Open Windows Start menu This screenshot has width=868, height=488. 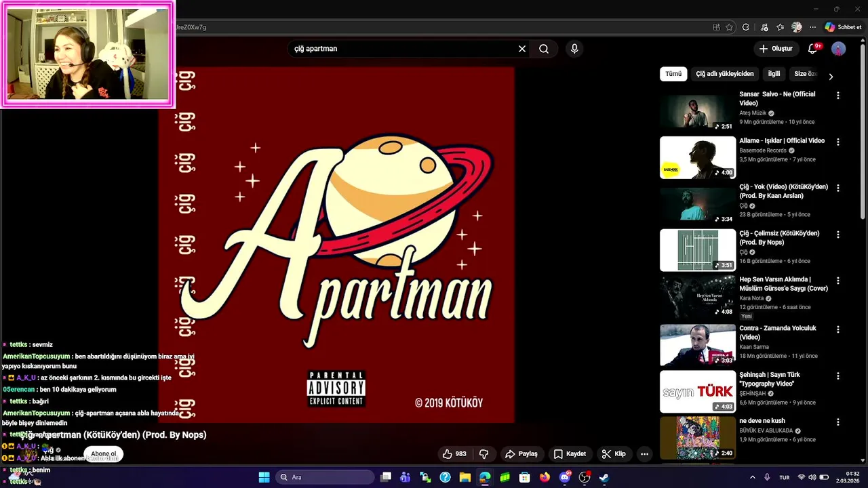264,477
